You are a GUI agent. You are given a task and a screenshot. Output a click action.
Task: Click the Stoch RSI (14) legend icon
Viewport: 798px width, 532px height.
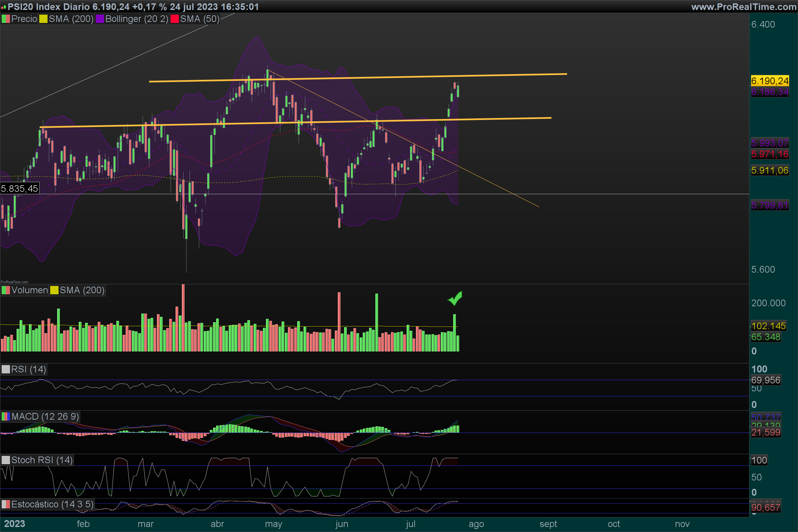[6, 460]
